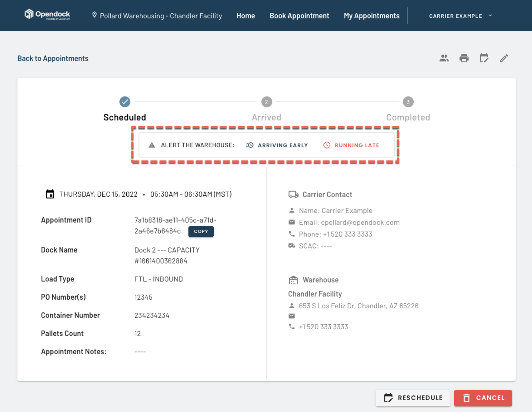Alert warehouse of Arriving Early
This screenshot has width=532, height=412.
pyautogui.click(x=277, y=145)
